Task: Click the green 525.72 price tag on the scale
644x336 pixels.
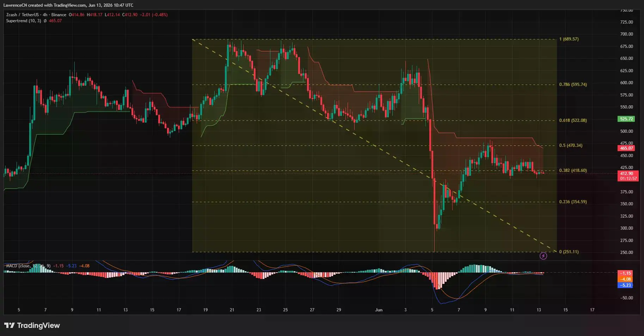Action: click(x=627, y=119)
